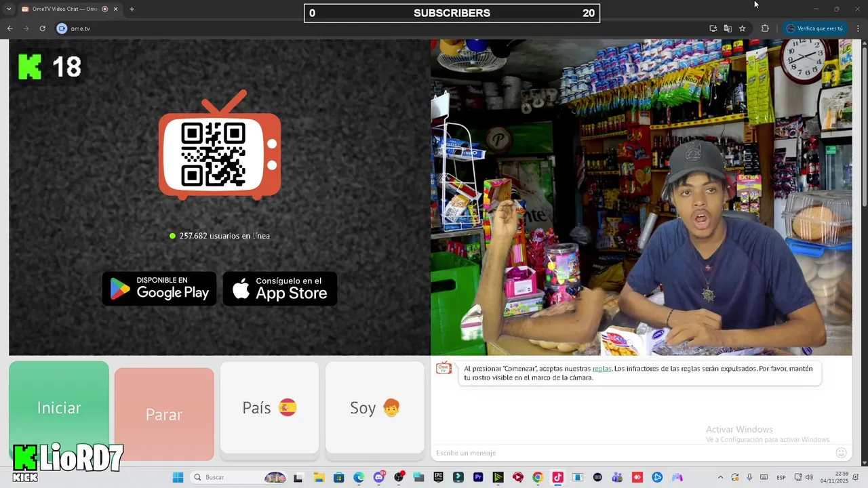Image resolution: width=868 pixels, height=488 pixels.
Task: Go back to previous page
Action: [x=9, y=28]
